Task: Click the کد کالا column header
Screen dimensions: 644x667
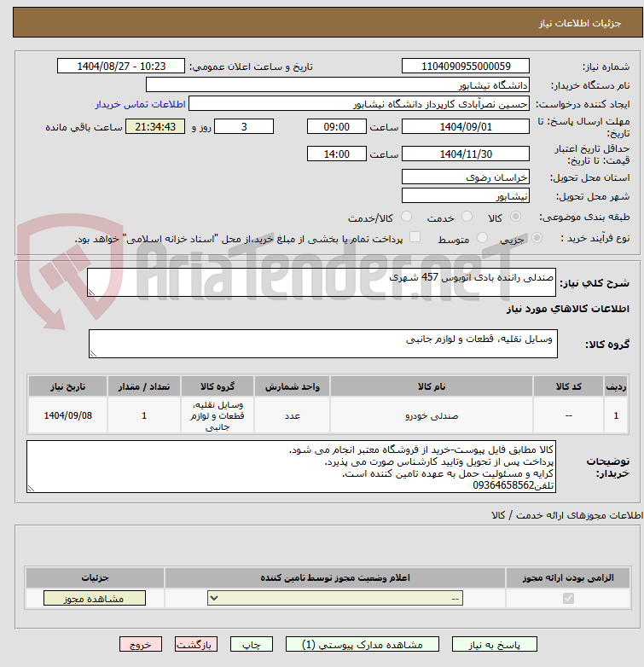Action: pyautogui.click(x=568, y=386)
